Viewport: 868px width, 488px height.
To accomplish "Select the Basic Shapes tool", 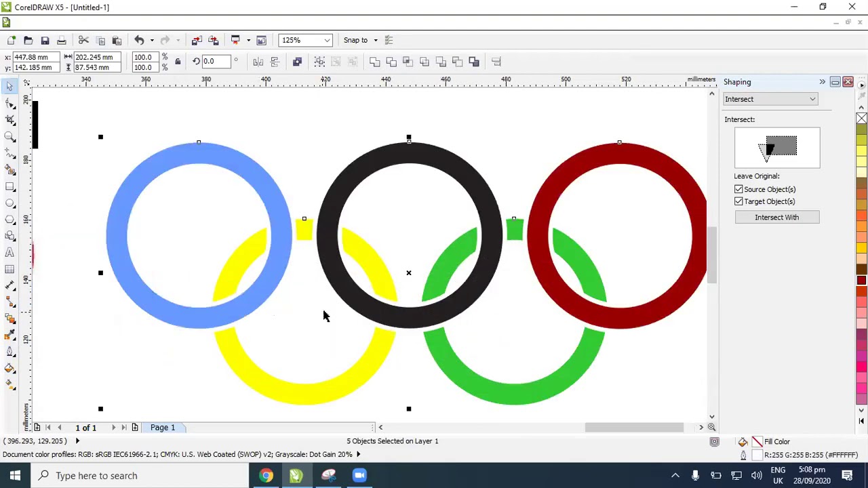I will click(9, 237).
